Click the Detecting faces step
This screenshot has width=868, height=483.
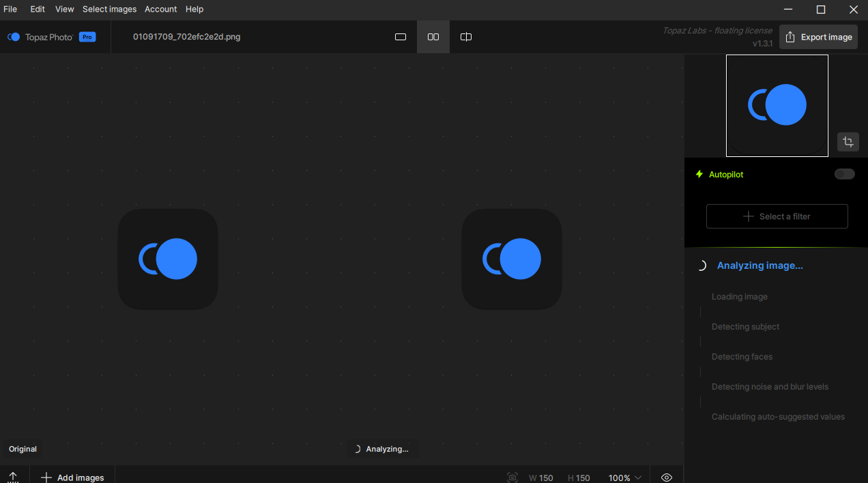[742, 357]
